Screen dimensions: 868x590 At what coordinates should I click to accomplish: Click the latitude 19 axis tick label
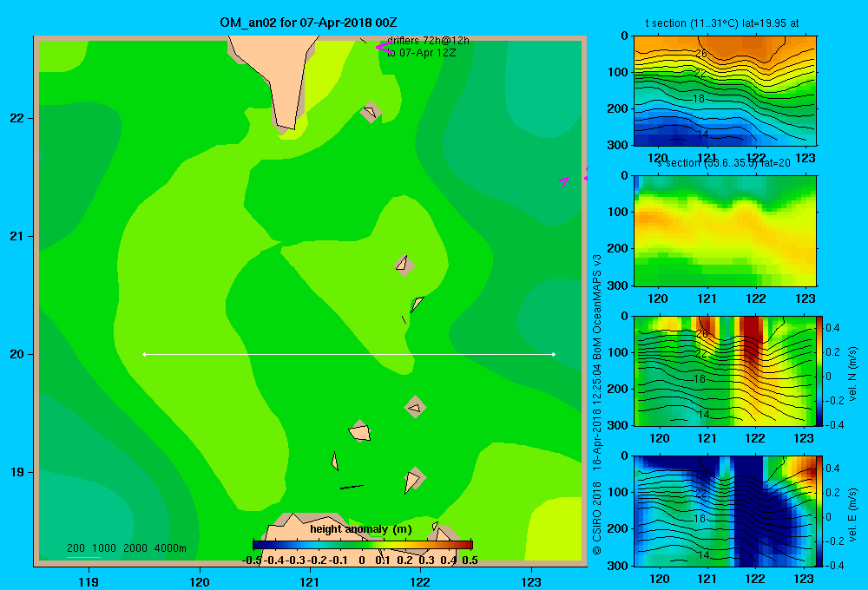tap(16, 472)
